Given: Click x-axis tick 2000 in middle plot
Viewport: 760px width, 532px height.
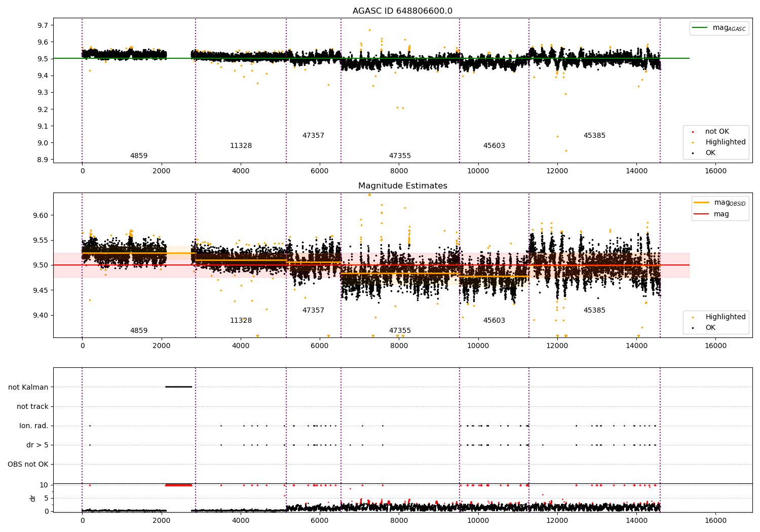Looking at the screenshot, I should tap(161, 346).
